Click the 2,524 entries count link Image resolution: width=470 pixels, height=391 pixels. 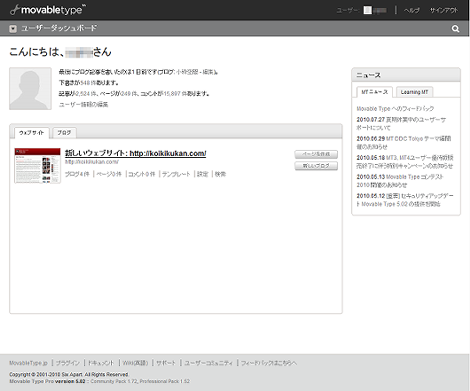(x=83, y=94)
